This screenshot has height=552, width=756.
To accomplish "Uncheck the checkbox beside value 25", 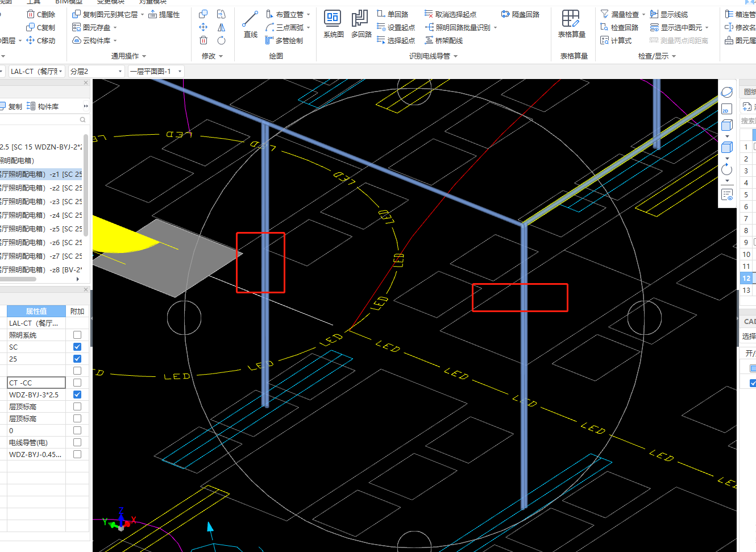I will pyautogui.click(x=77, y=359).
